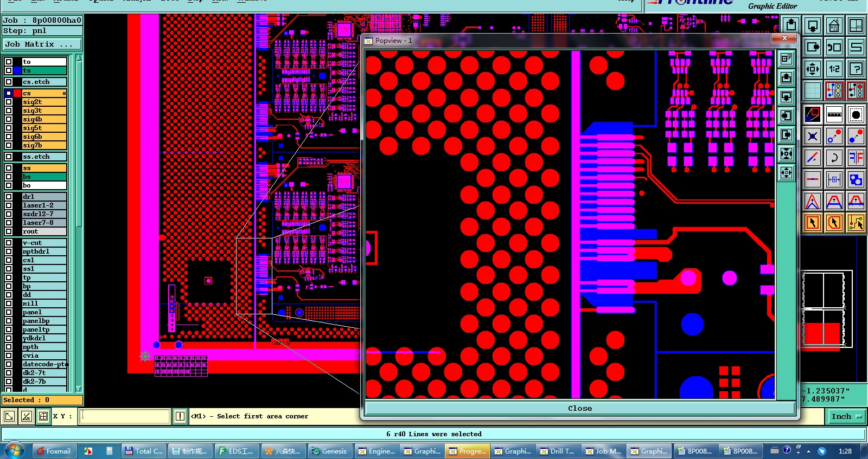Image resolution: width=868 pixels, height=459 pixels.
Task: Select the net selection arrow tool
Action: coord(856,223)
